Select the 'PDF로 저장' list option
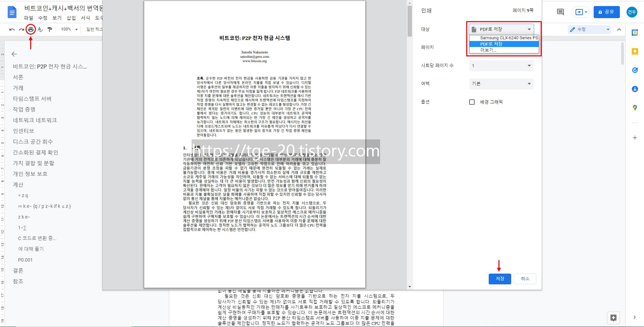This screenshot has height=327, width=644. (x=504, y=44)
